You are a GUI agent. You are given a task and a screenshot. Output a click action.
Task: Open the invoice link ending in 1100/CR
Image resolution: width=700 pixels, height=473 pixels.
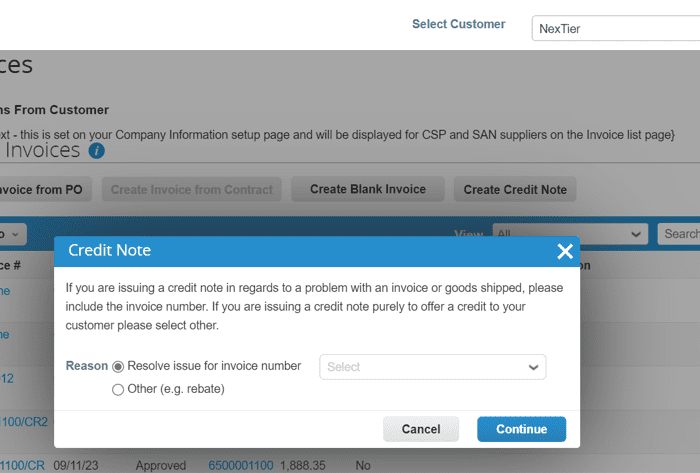(x=22, y=465)
